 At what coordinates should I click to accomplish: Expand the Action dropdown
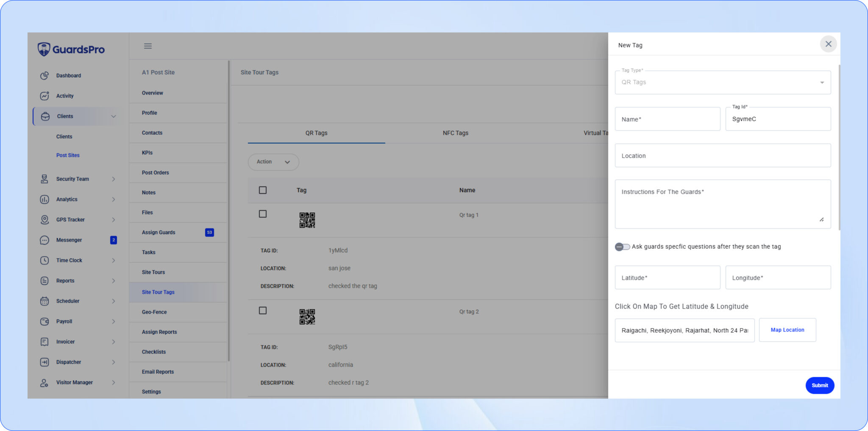273,162
